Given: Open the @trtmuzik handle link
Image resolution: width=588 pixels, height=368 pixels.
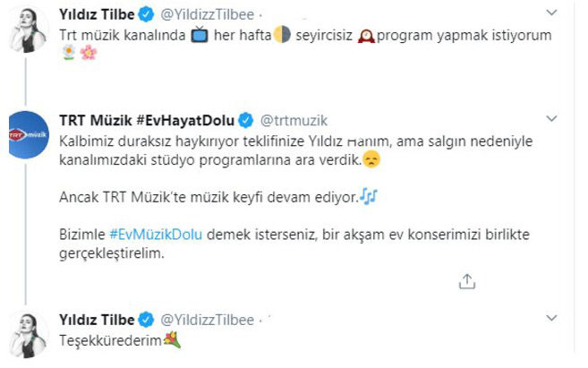Looking at the screenshot, I should [x=289, y=119].
